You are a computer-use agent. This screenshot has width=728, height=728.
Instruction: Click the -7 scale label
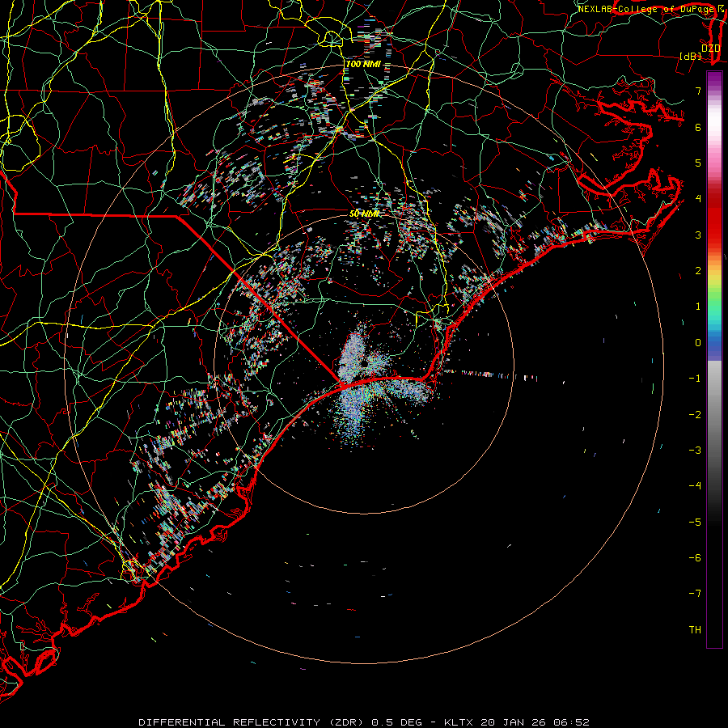(x=695, y=594)
